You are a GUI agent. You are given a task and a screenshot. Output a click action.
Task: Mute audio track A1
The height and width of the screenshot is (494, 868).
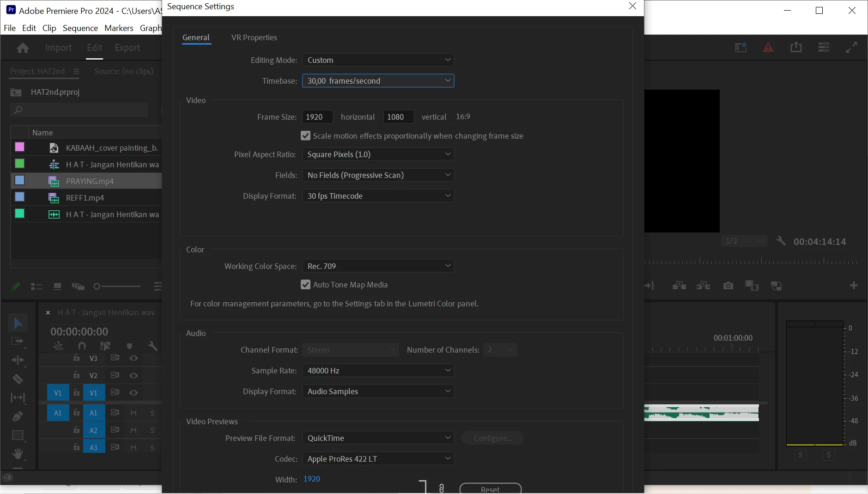pyautogui.click(x=134, y=413)
